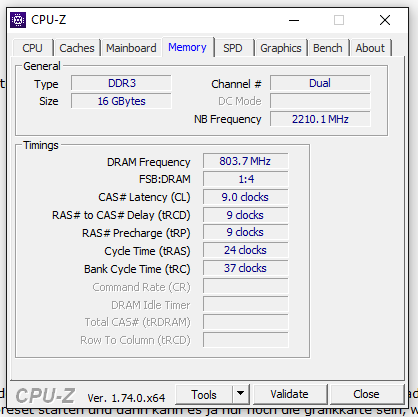Click the Close button at bottom
418x417 pixels.
(x=366, y=394)
